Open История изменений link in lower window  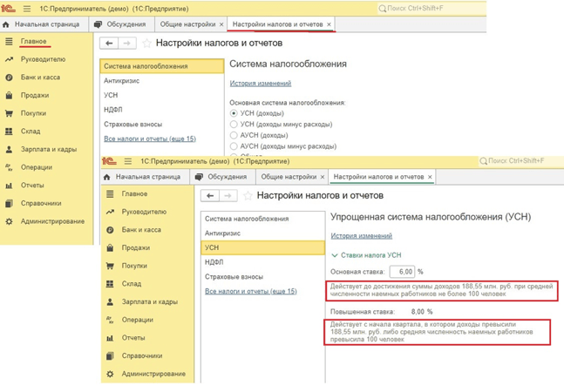click(x=362, y=236)
